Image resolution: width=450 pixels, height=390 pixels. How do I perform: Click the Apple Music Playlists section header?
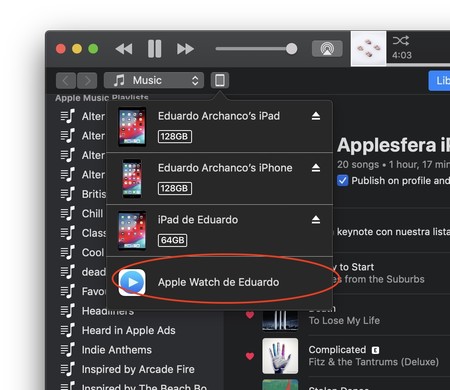[x=102, y=98]
